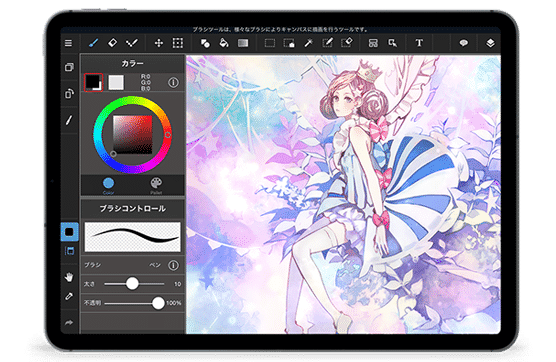Select the Bucket fill tool
Screen dimensions: 556x362
click(x=224, y=43)
